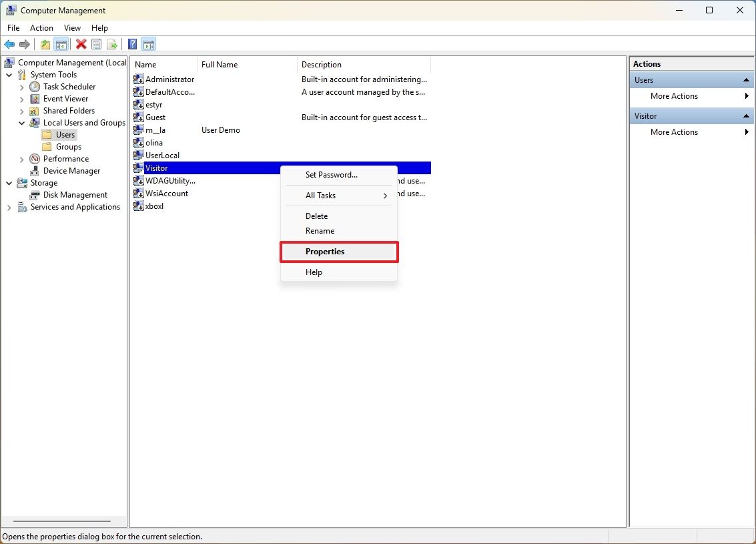Open More Actions under Users
Viewport: 756px width, 544px height.
click(692, 96)
